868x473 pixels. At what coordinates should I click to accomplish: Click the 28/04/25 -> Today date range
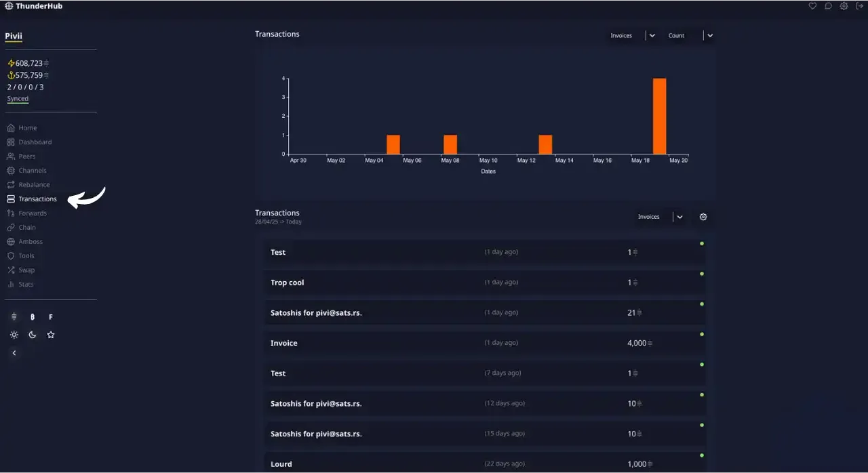278,222
